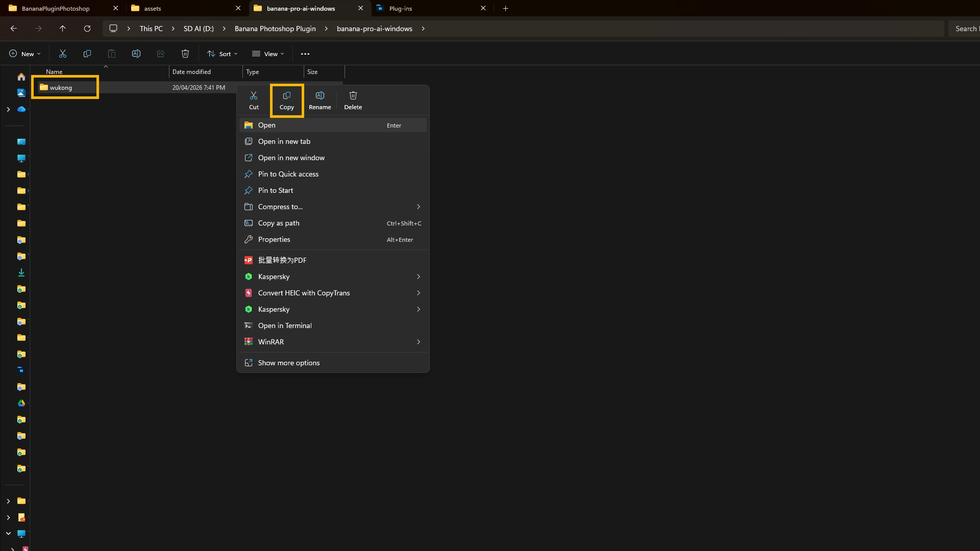The height and width of the screenshot is (551, 980).
Task: Open the Sort dropdown
Action: [223, 54]
